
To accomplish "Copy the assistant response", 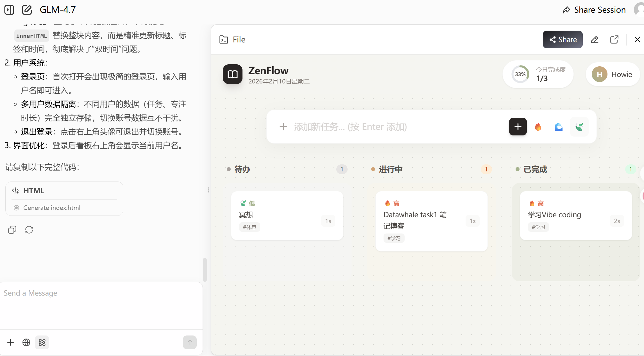I will click(x=12, y=230).
